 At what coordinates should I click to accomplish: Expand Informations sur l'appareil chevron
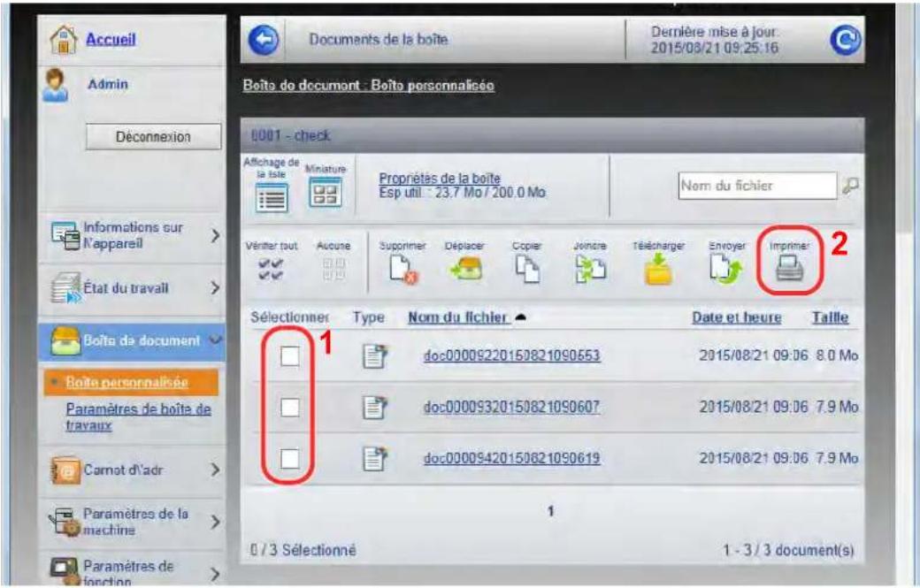coord(215,236)
